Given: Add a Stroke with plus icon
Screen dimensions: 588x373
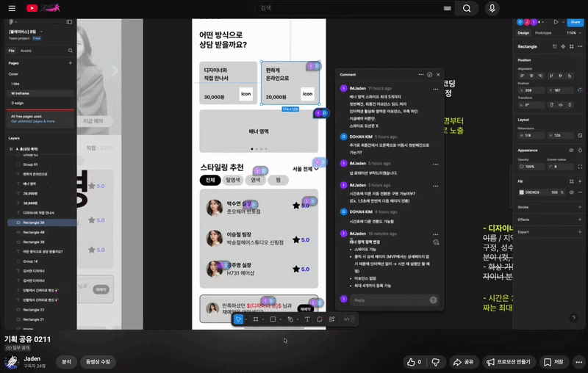Looking at the screenshot, I should pos(580,207).
